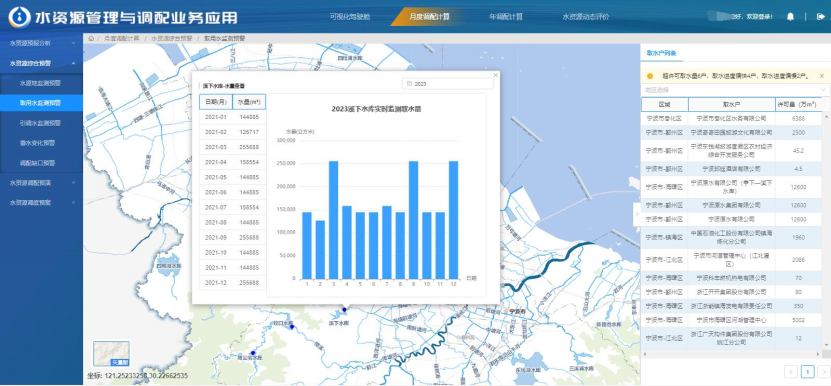Open the 可视化驾驶舱 top tab
831x386 pixels.
(350, 16)
